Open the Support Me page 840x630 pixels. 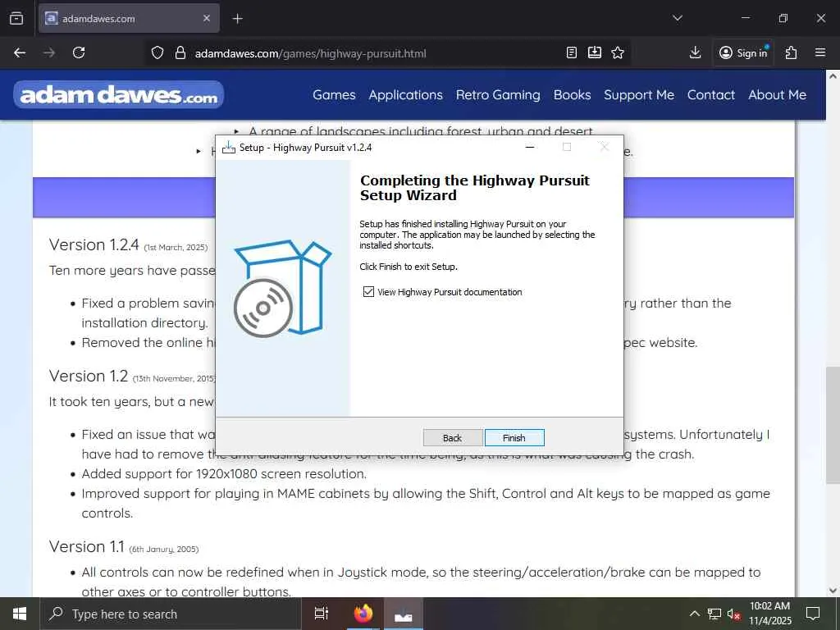[638, 95]
